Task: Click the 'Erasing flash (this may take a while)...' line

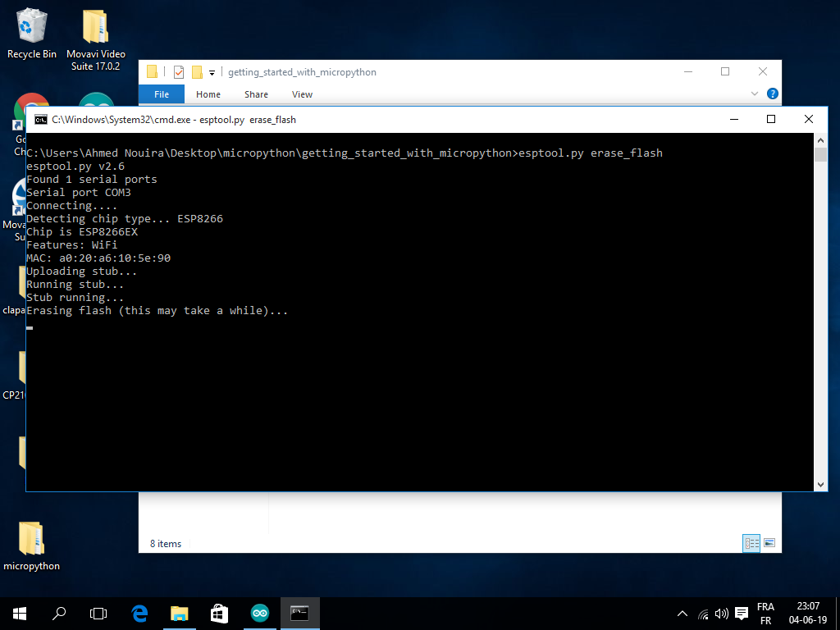Action: pyautogui.click(x=157, y=311)
